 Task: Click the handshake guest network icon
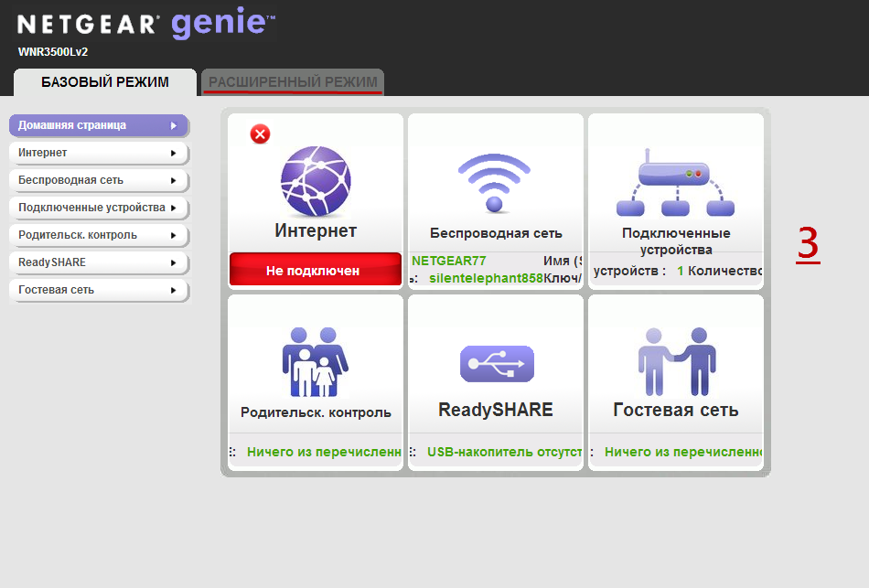(x=677, y=361)
